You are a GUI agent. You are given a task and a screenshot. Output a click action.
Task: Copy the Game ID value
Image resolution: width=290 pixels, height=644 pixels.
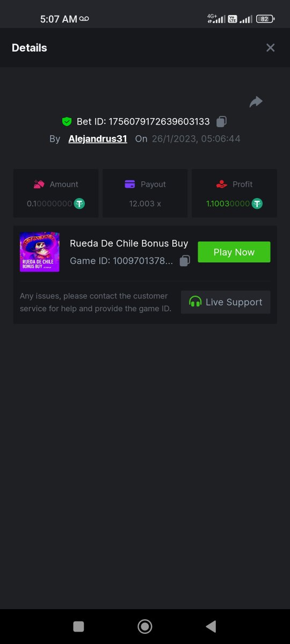[184, 261]
